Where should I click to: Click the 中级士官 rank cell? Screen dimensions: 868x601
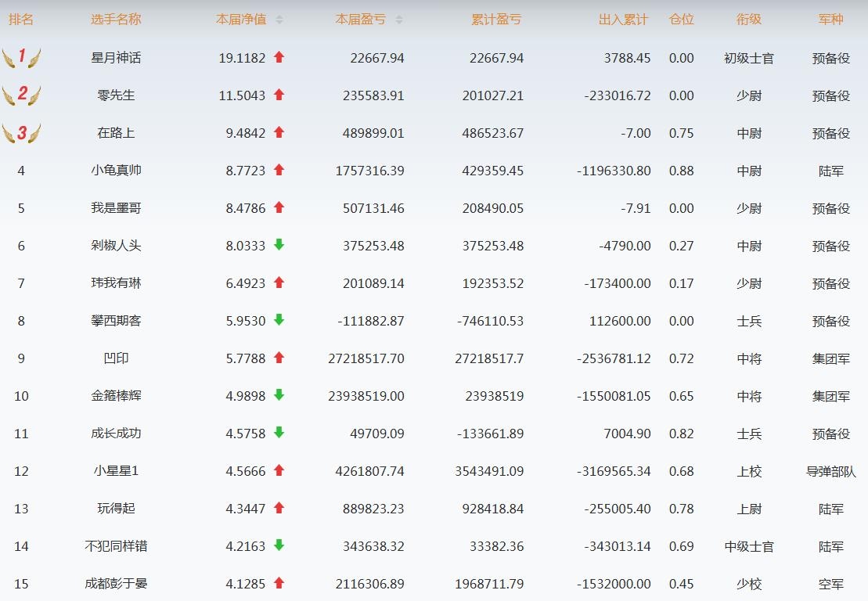click(x=748, y=546)
